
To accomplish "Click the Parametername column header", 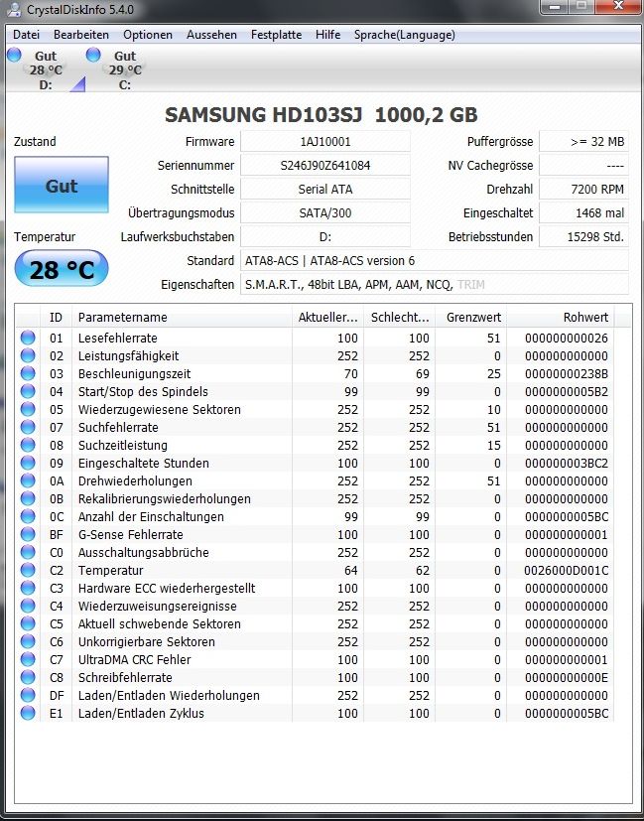I will click(x=182, y=318).
